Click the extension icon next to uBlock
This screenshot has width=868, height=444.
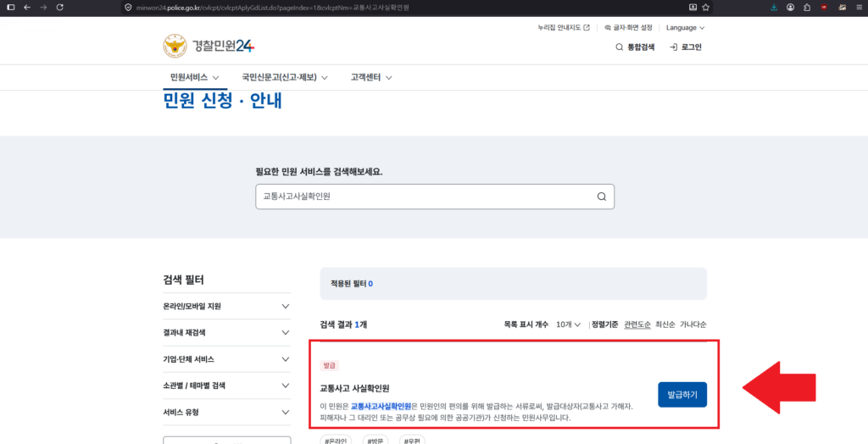[843, 8]
